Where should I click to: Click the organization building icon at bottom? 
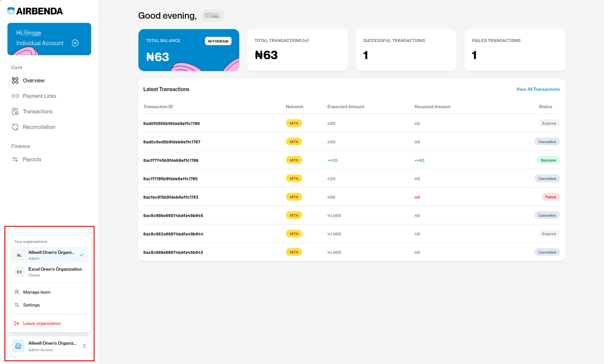[x=18, y=346]
